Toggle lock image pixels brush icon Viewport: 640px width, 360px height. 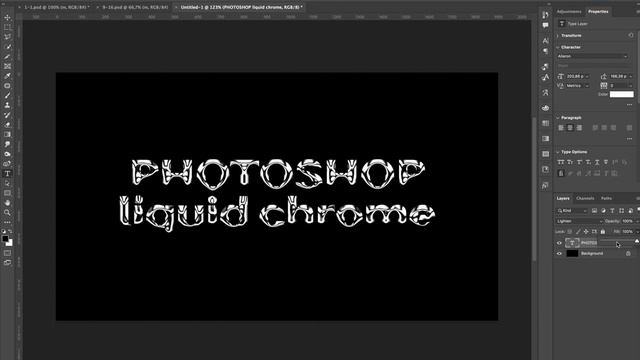coord(578,232)
